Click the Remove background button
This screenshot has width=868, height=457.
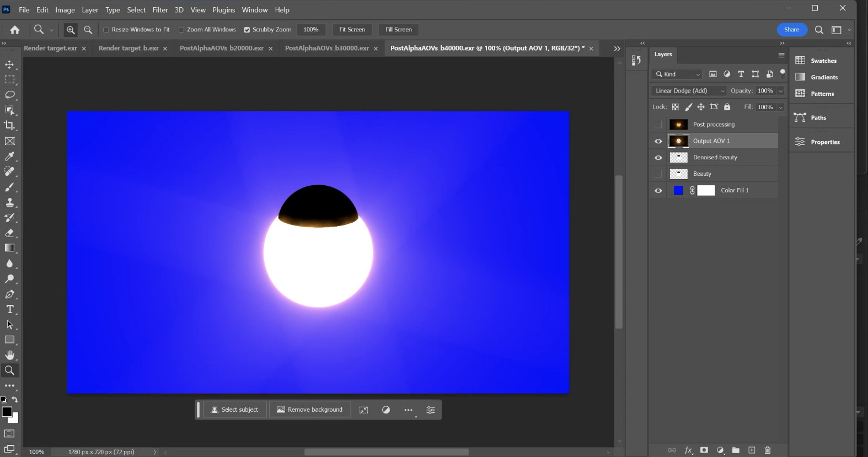tap(309, 410)
